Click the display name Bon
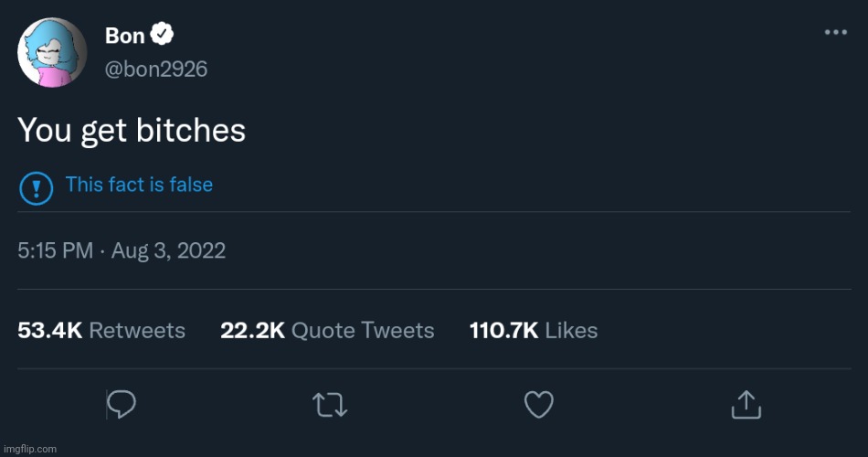The image size is (868, 457). pyautogui.click(x=125, y=36)
